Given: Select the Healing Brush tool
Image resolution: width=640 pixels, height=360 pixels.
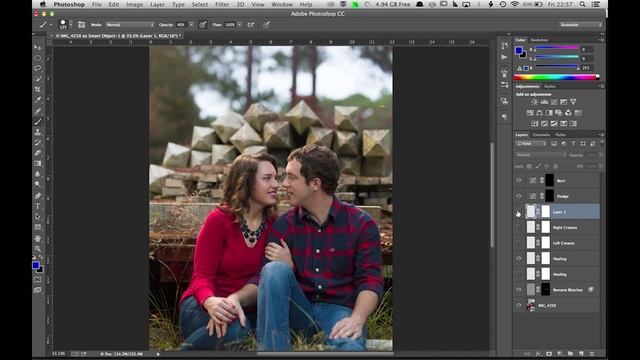Looking at the screenshot, I should tap(38, 111).
